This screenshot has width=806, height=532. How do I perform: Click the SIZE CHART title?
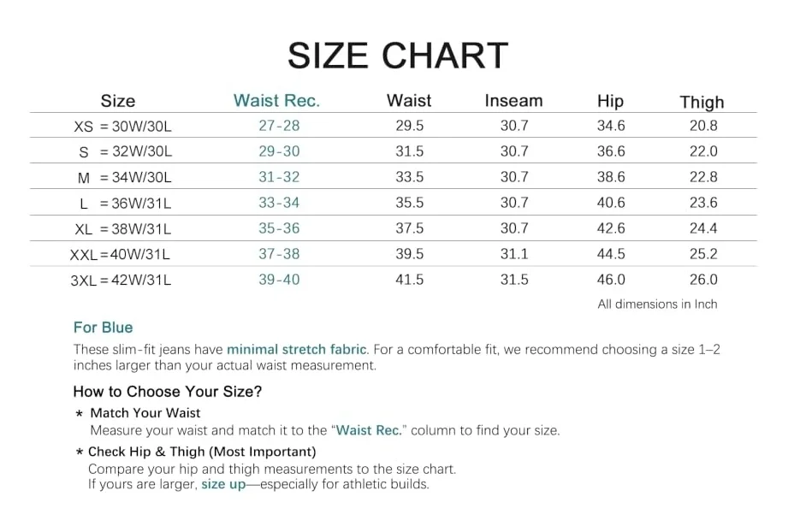(398, 56)
